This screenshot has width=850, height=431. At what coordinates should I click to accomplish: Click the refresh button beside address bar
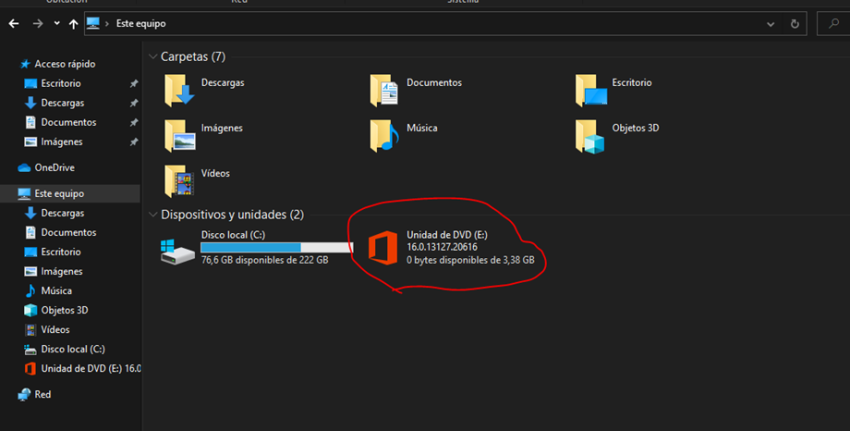coord(795,23)
